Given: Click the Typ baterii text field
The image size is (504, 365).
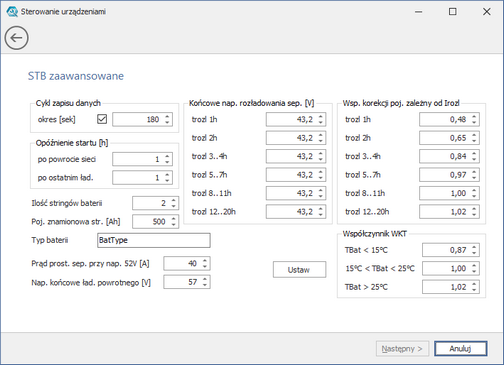Looking at the screenshot, I should click(x=154, y=240).
